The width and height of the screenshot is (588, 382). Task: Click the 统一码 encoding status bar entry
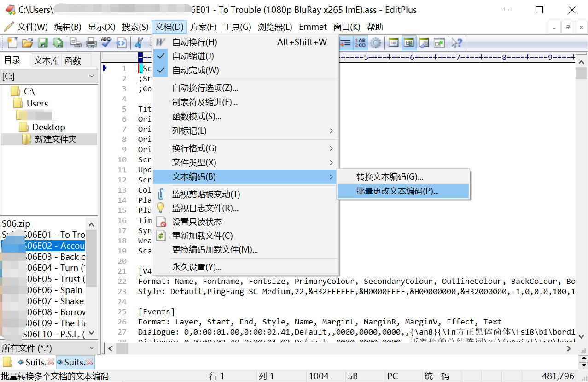pos(437,376)
